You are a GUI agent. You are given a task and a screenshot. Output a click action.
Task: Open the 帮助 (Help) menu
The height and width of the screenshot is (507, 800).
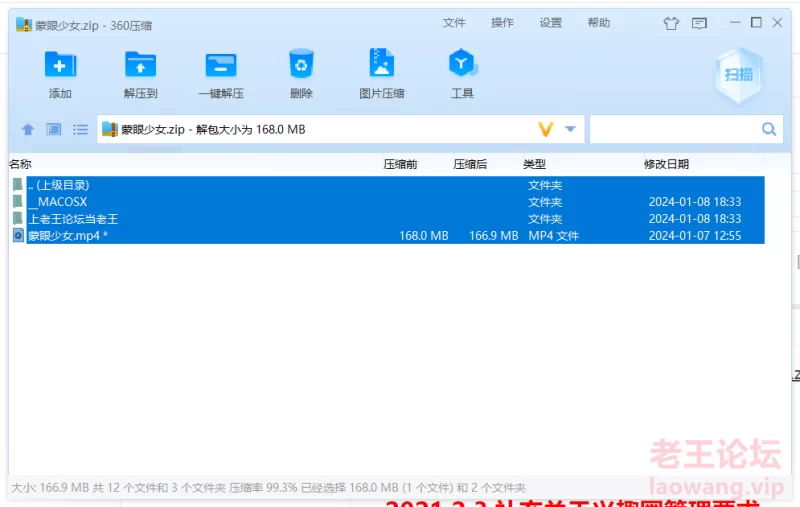(598, 22)
